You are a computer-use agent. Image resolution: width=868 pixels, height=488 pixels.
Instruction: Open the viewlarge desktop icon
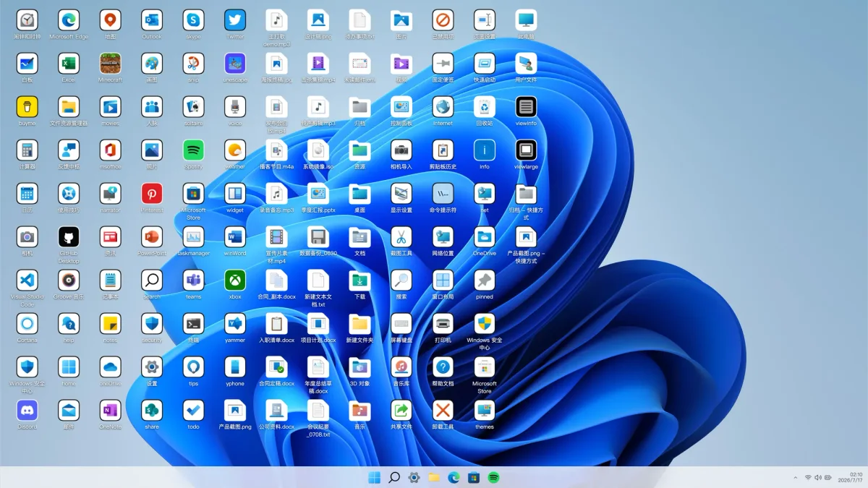526,150
